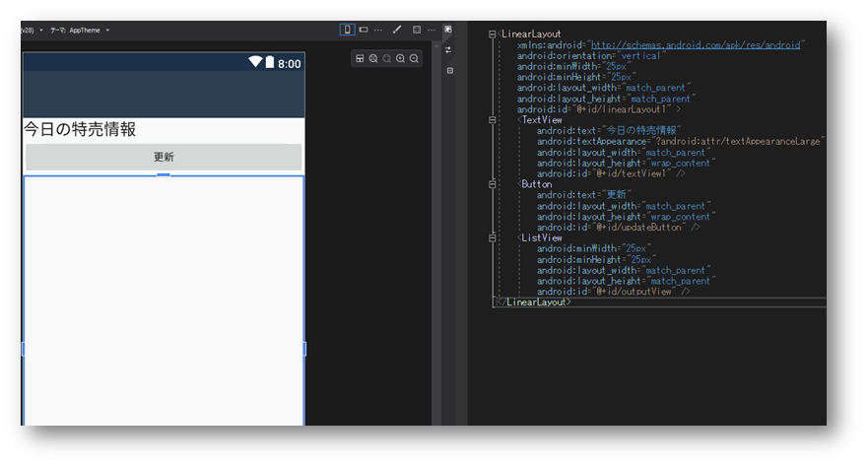Screen dimensions: 868x467
Task: Collapse the LinearLayout XML node
Action: point(492,34)
